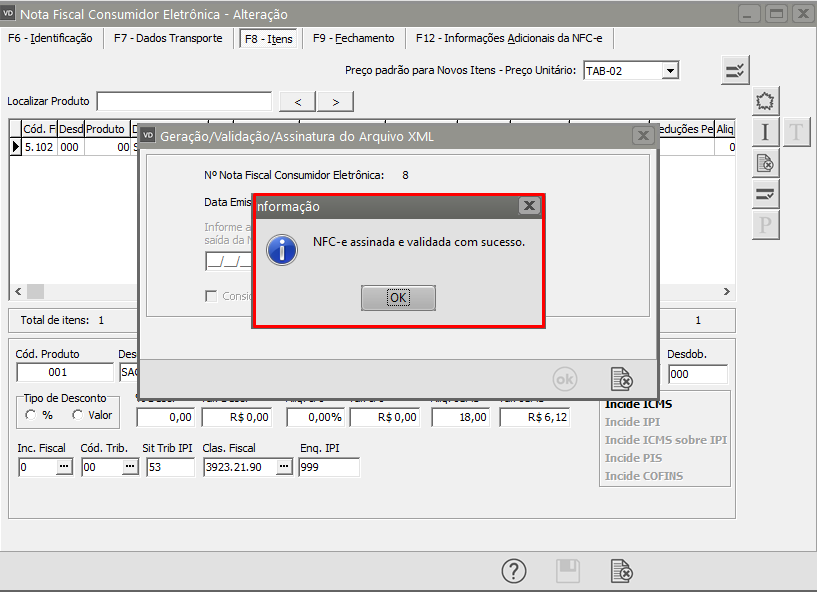The image size is (817, 592).
Task: Close the Informação message box
Action: 529,206
